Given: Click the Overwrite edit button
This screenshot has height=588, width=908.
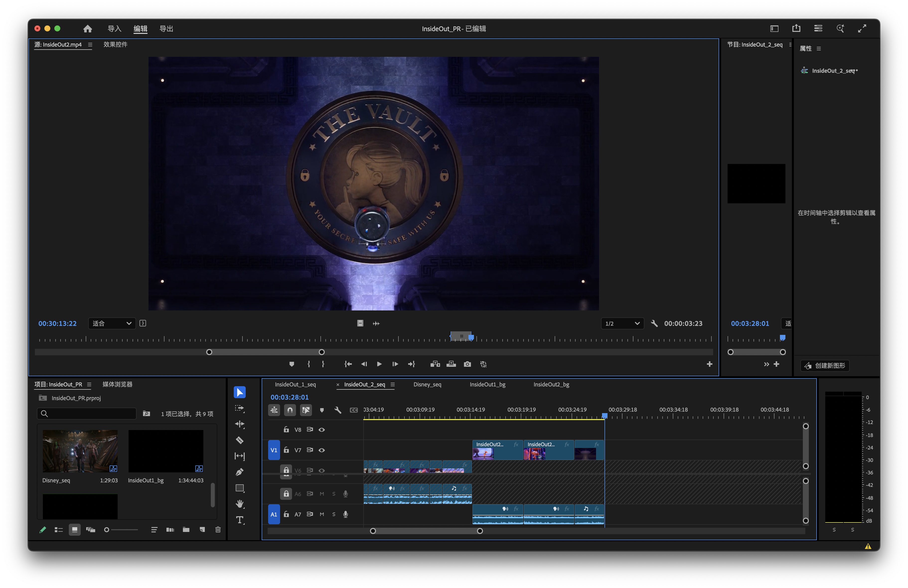Looking at the screenshot, I should coord(451,364).
